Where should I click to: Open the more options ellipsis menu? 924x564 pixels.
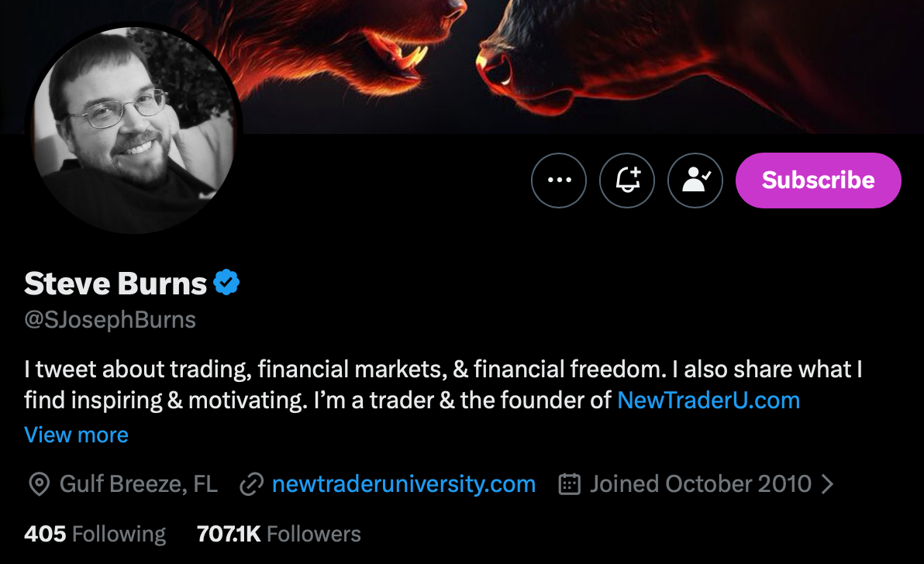coord(559,181)
